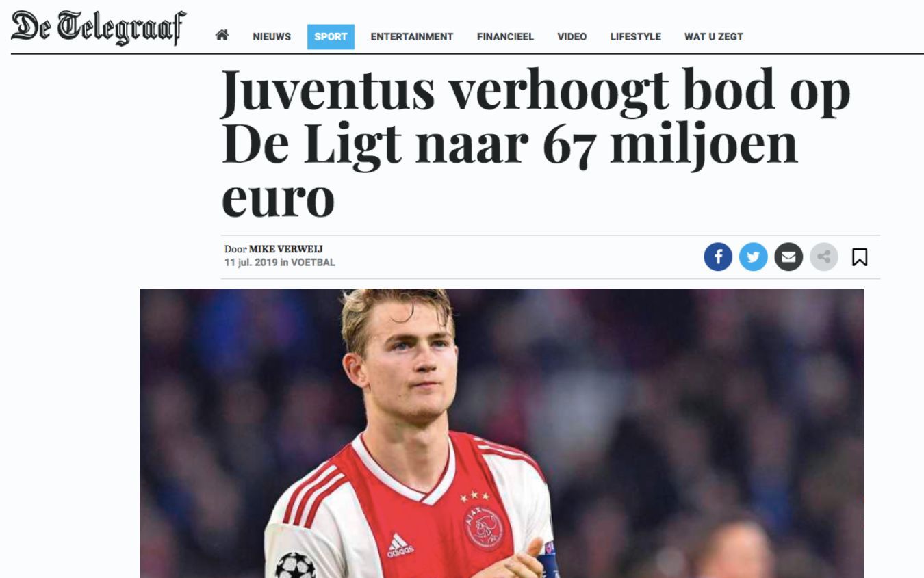Viewport: 924px width, 578px height.
Task: Open the NIEUWS menu section
Action: (x=272, y=37)
